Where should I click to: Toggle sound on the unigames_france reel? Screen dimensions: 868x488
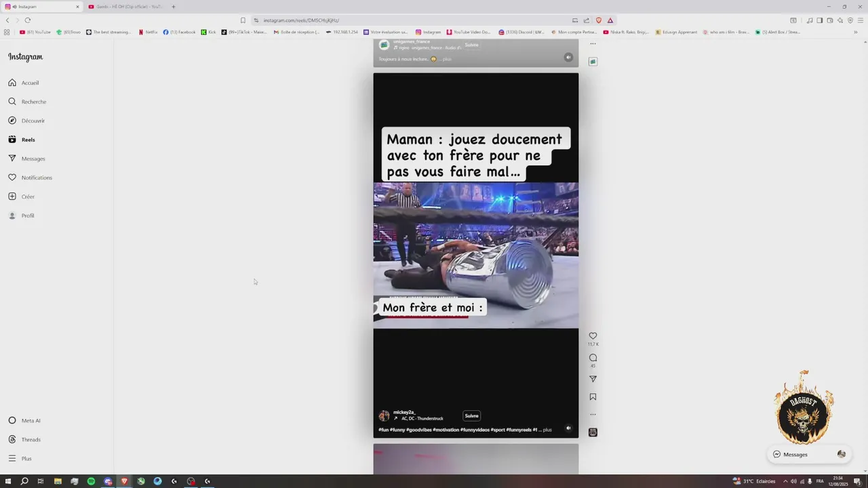pyautogui.click(x=568, y=57)
